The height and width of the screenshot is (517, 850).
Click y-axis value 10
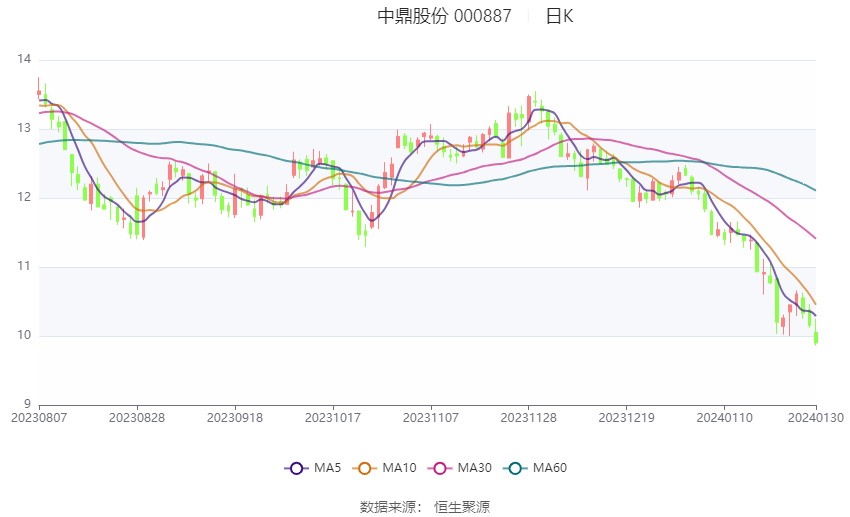tap(24, 335)
